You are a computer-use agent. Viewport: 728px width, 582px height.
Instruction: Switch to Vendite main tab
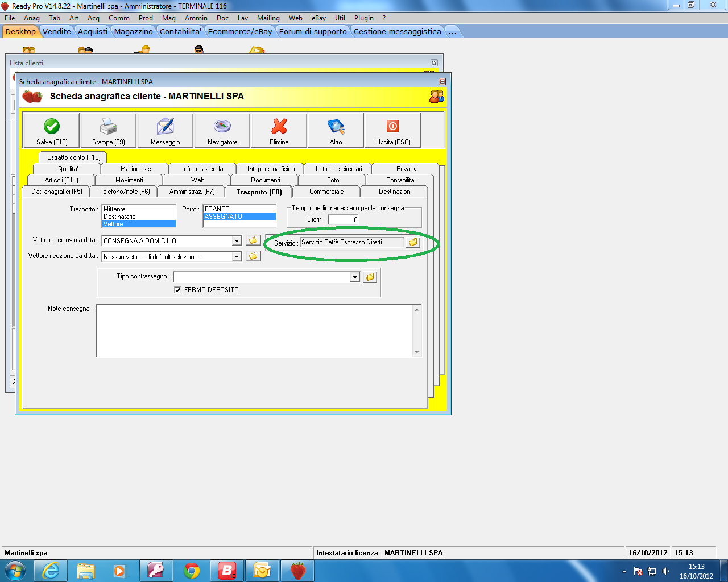point(57,31)
